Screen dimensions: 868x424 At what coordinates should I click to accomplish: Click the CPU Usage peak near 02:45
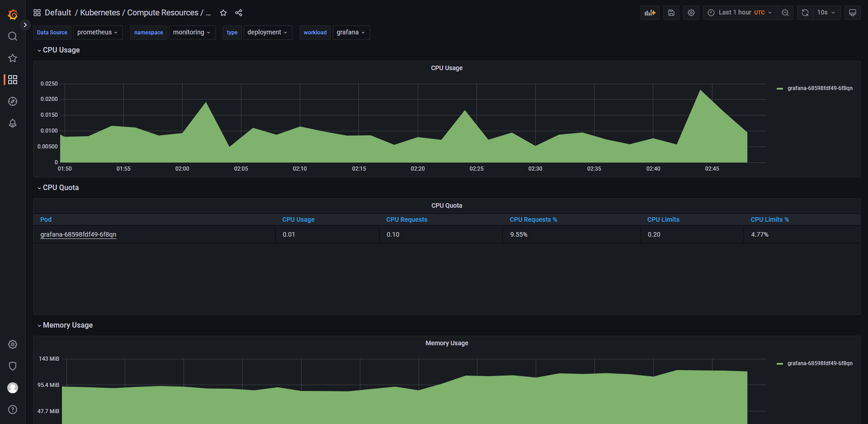pos(701,91)
